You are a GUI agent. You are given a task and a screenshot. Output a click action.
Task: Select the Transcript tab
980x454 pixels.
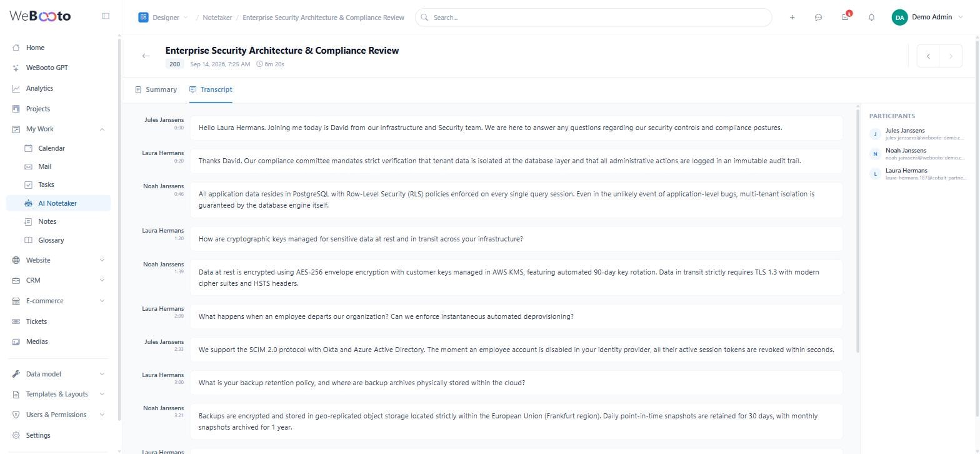point(211,89)
